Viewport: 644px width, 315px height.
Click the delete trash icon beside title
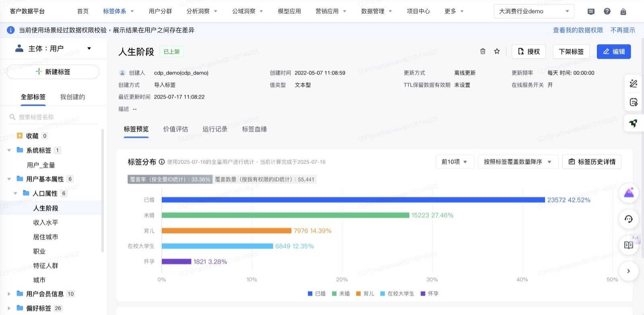click(483, 51)
